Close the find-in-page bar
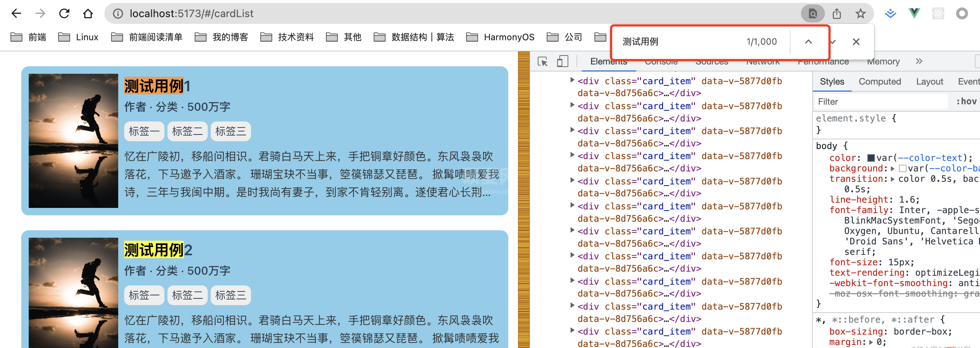 click(x=855, y=42)
